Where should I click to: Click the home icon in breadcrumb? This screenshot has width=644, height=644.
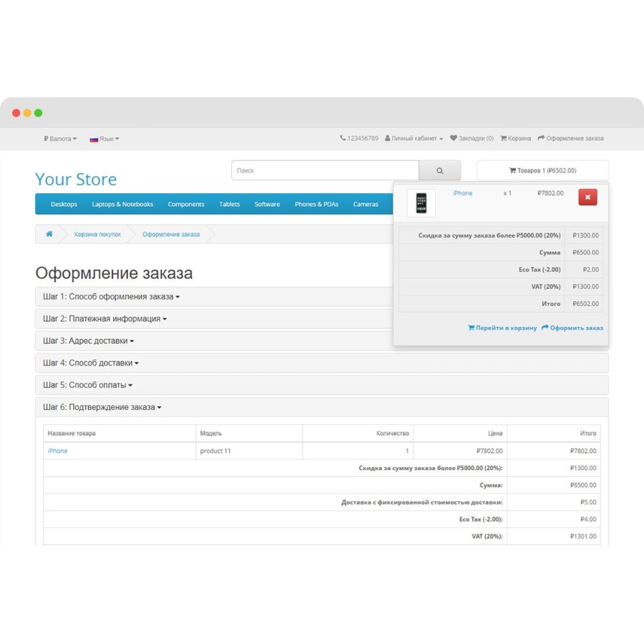(49, 234)
